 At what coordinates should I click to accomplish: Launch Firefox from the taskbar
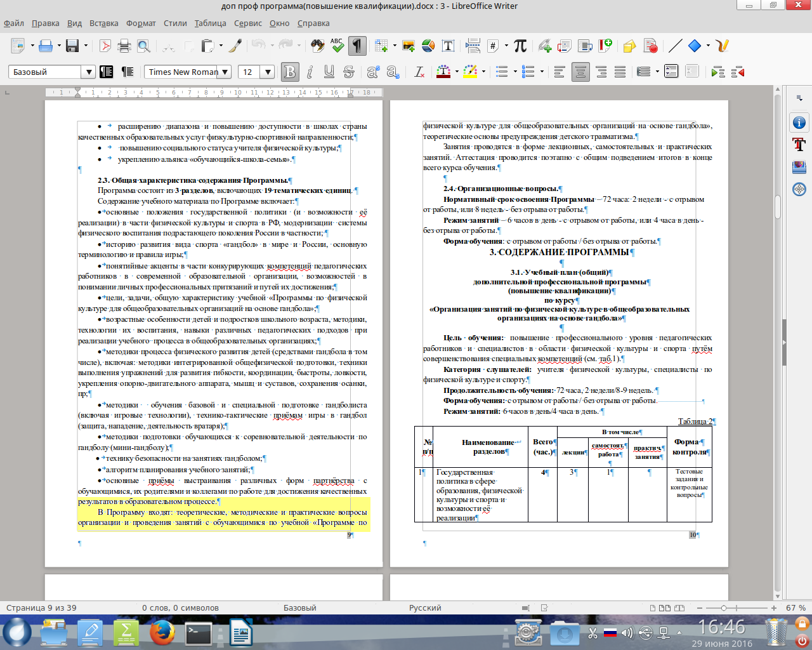pos(162,633)
